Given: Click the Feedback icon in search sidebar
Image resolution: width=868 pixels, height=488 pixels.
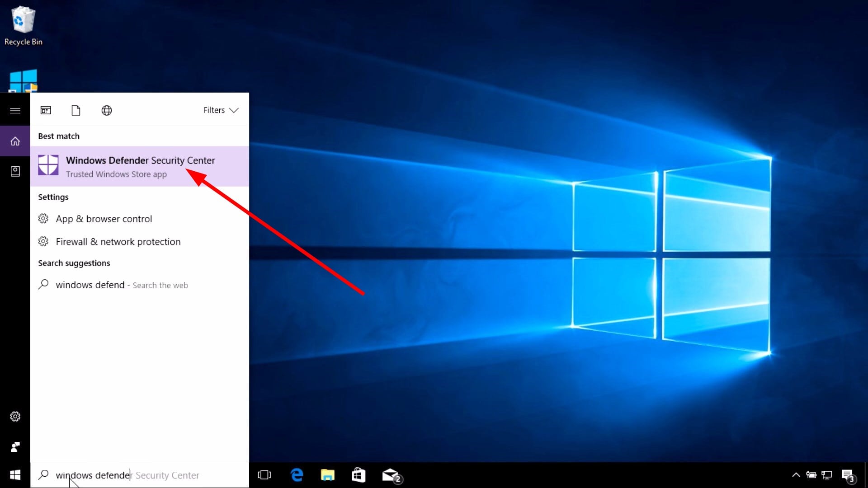Looking at the screenshot, I should [x=15, y=447].
